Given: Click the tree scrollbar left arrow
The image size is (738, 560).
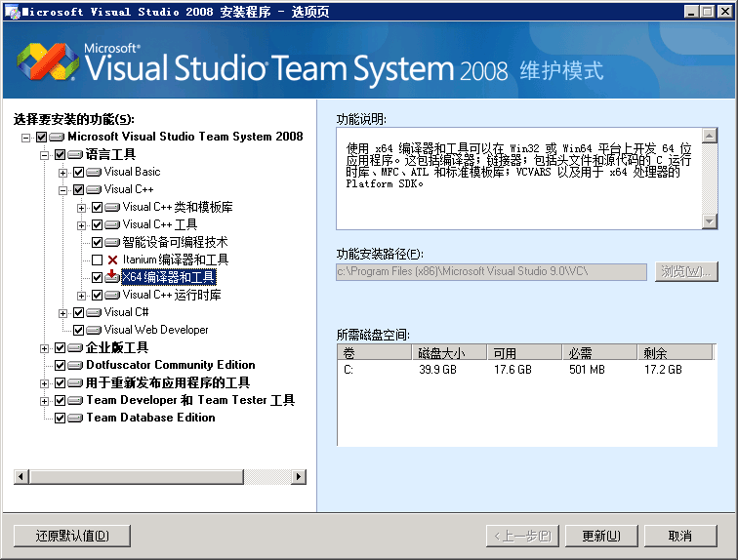Looking at the screenshot, I should pos(21,477).
